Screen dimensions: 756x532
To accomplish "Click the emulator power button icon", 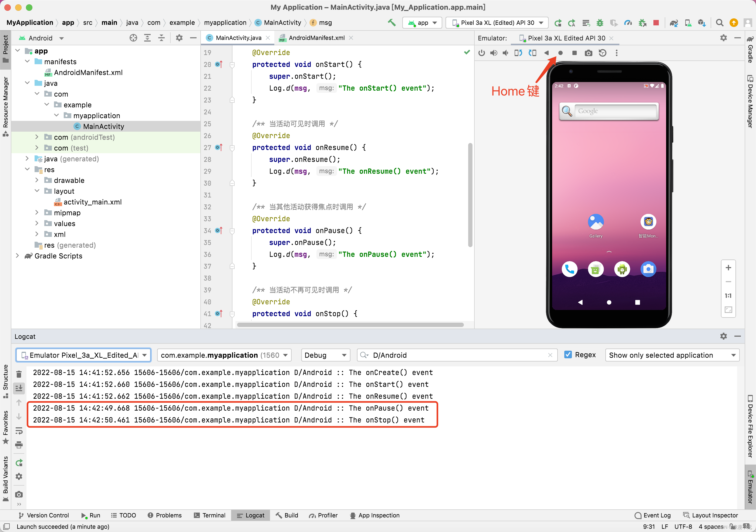I will click(481, 53).
